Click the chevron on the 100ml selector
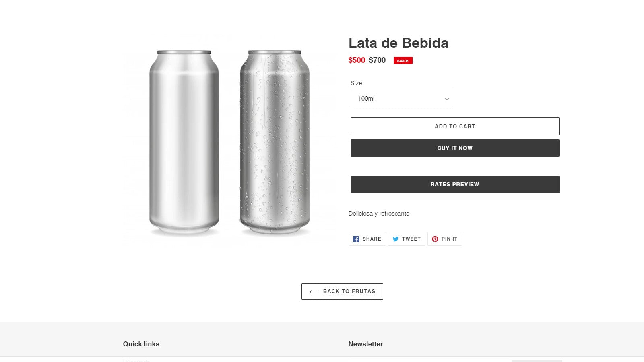The image size is (644, 362). coord(446,98)
